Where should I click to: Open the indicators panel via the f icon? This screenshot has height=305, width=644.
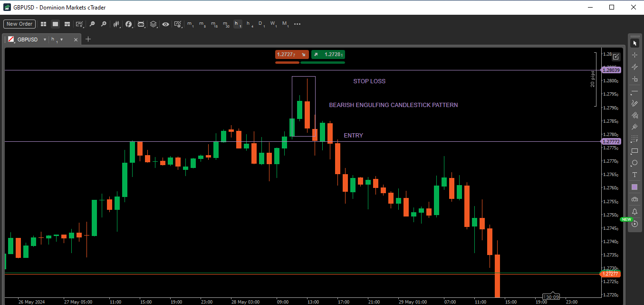129,24
